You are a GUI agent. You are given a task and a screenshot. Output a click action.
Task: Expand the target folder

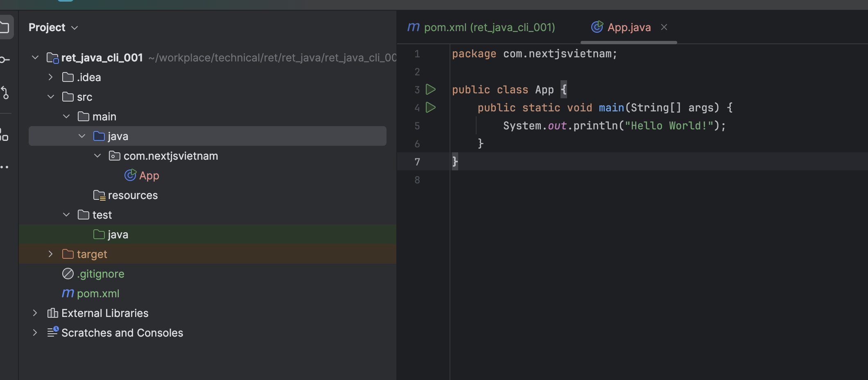point(50,254)
